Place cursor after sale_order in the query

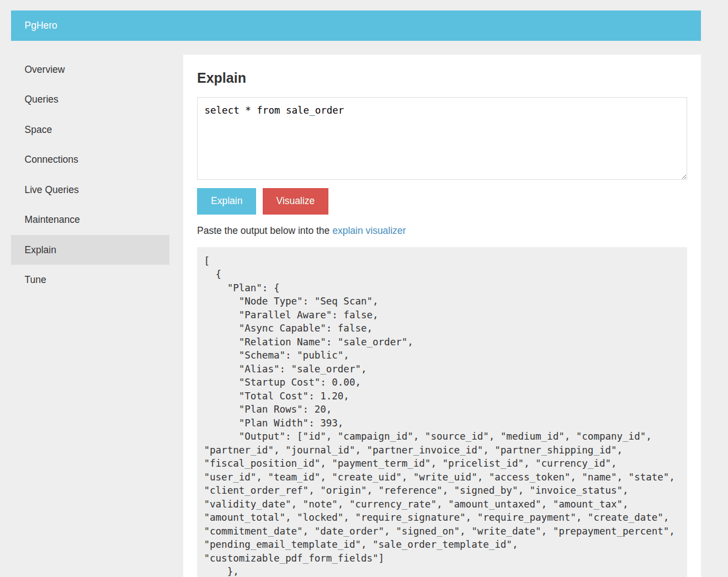[x=344, y=110]
